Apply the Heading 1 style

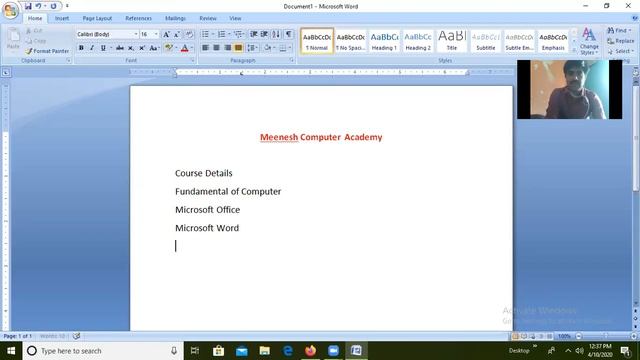384,41
